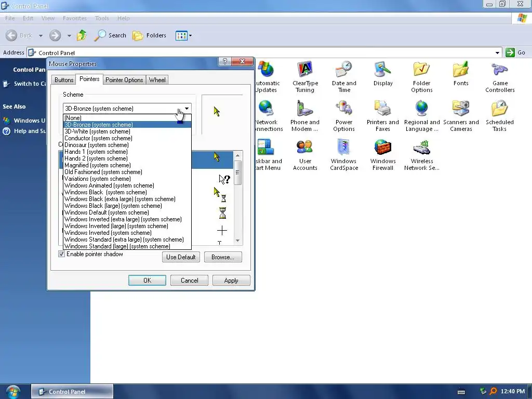This screenshot has width=532, height=399.
Task: Switch to the Wheel tab
Action: pyautogui.click(x=157, y=79)
